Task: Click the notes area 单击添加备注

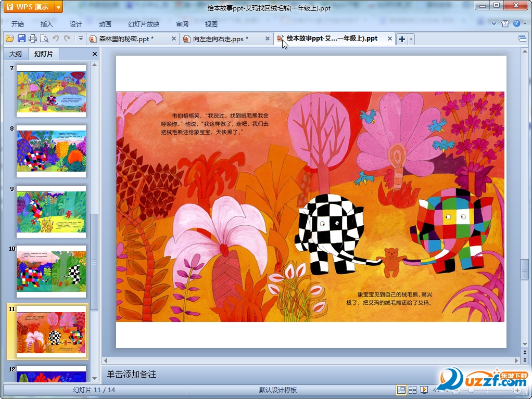Action: click(131, 374)
